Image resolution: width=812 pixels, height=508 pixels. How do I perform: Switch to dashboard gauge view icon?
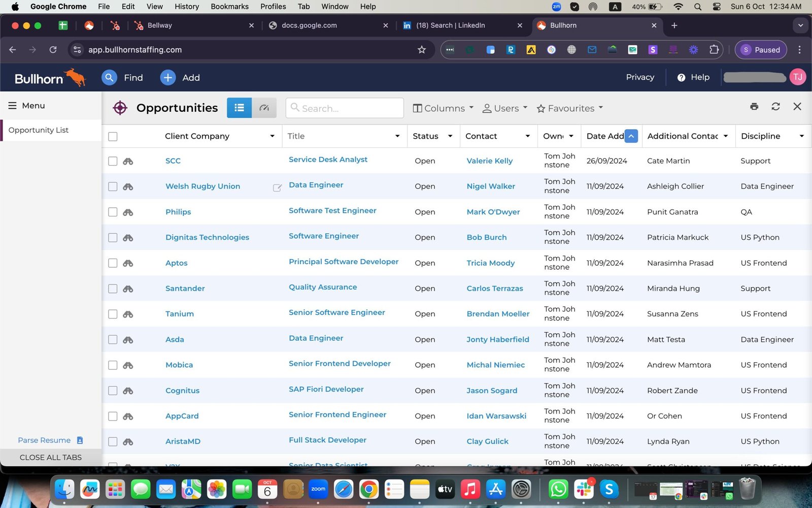(264, 108)
